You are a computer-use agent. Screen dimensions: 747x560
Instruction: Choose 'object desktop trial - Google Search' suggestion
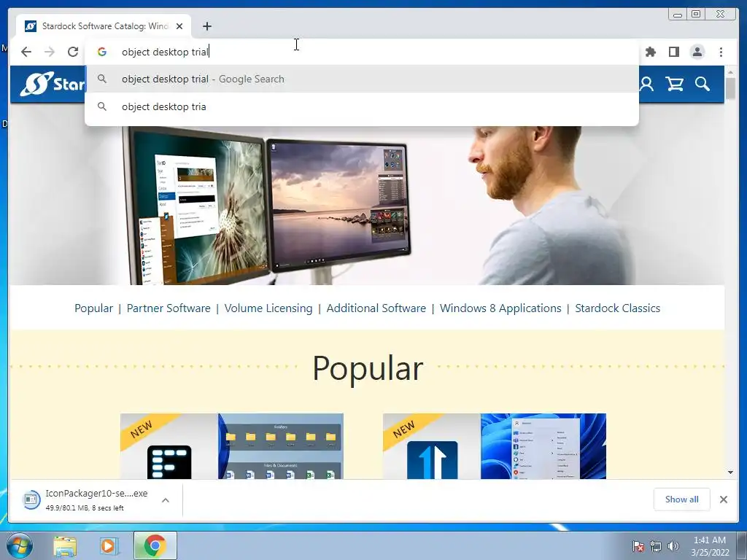tap(362, 79)
